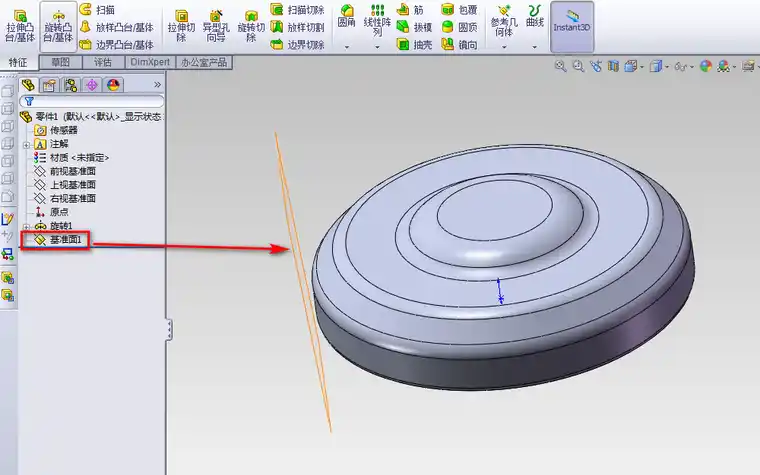Choose the 拔模 draft tool

[414, 27]
